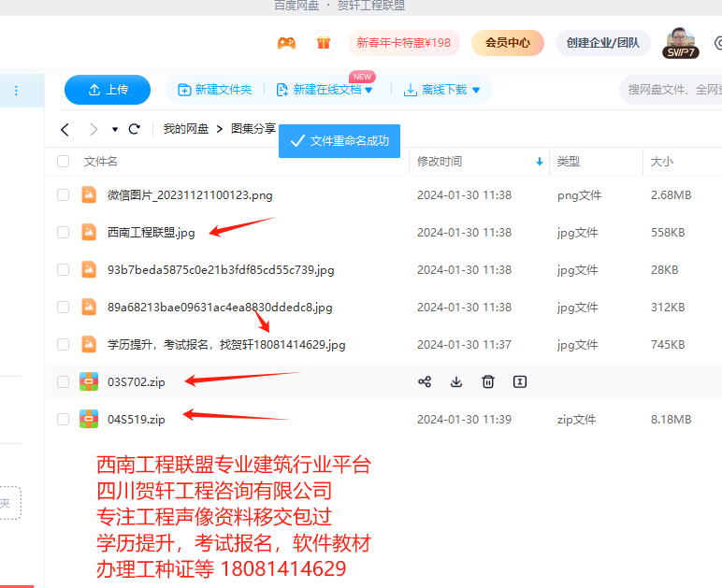This screenshot has height=588, width=722.
Task: Navigate to 我的网盘 breadcrumb
Action: pyautogui.click(x=186, y=129)
